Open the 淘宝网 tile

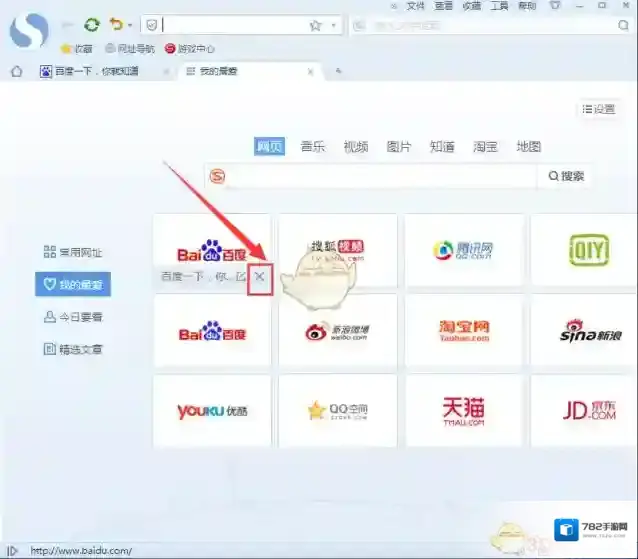click(464, 331)
